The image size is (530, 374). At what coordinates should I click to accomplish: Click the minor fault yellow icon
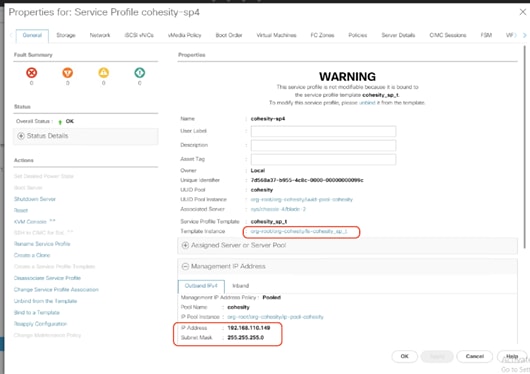(103, 73)
